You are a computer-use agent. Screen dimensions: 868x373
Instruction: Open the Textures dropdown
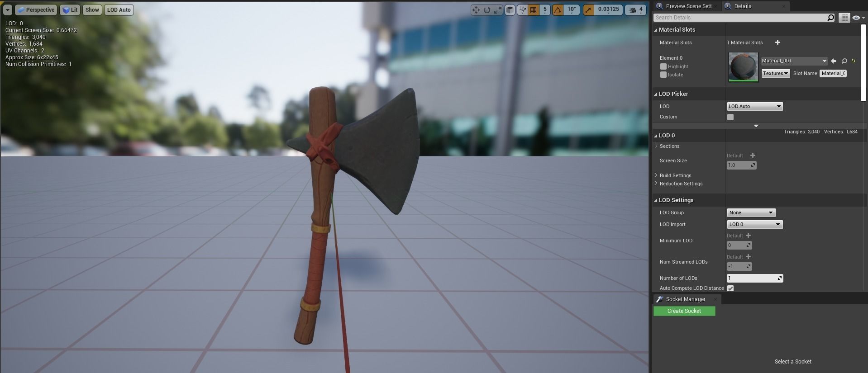click(x=776, y=73)
